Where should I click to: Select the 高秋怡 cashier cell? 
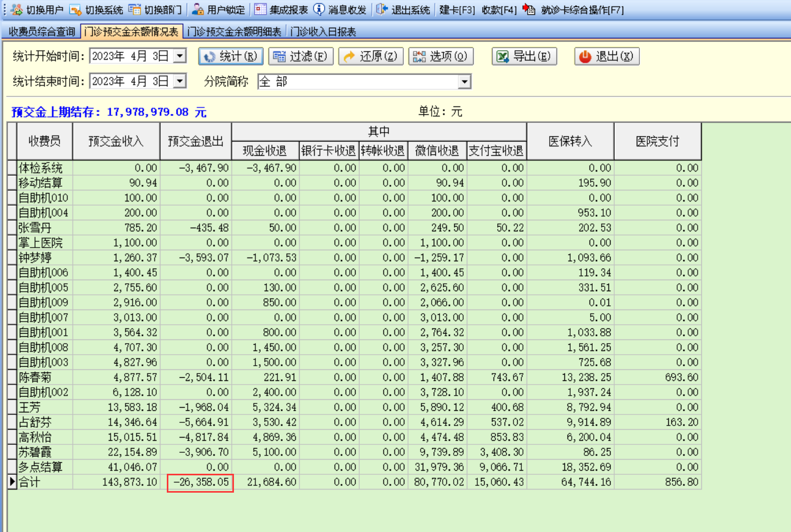click(x=45, y=437)
